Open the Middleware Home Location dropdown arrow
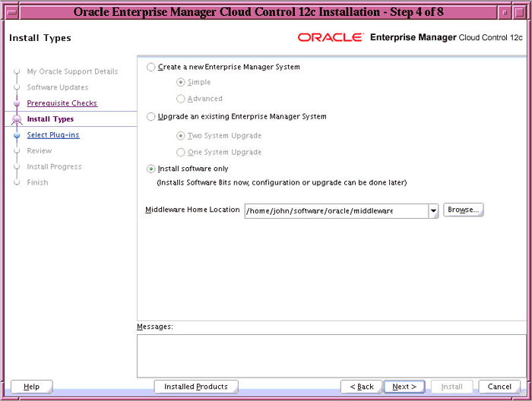This screenshot has width=532, height=401. (434, 211)
